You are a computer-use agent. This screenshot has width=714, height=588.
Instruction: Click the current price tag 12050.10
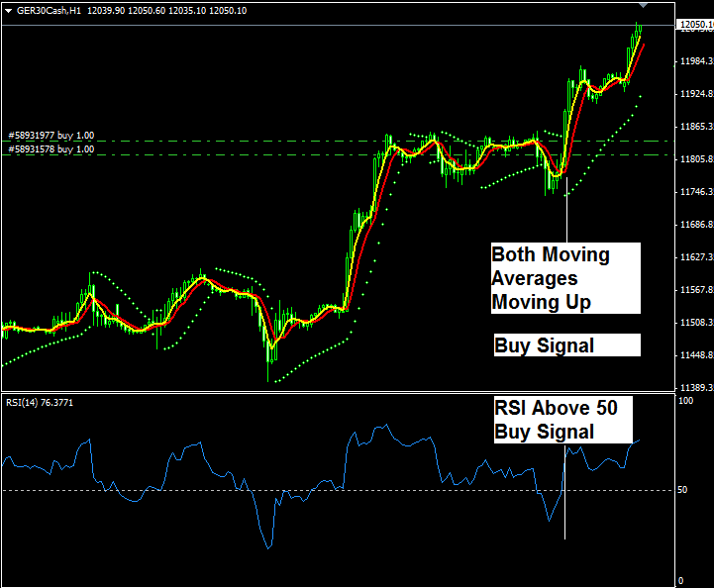coord(696,25)
